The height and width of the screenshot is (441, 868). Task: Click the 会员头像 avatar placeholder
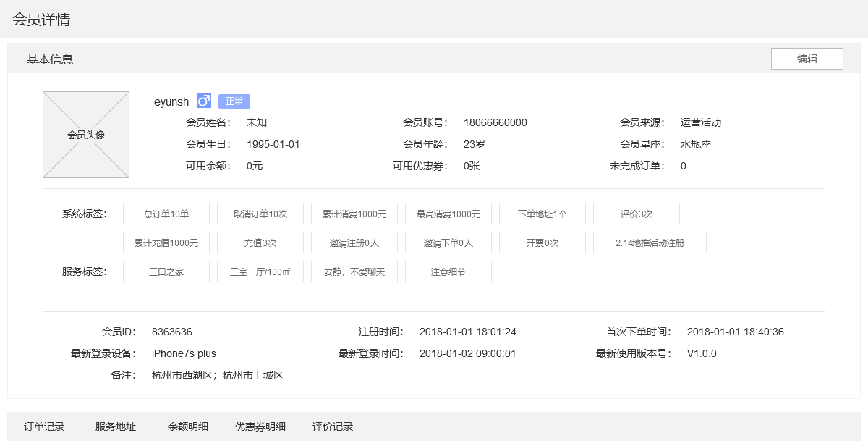click(x=86, y=135)
